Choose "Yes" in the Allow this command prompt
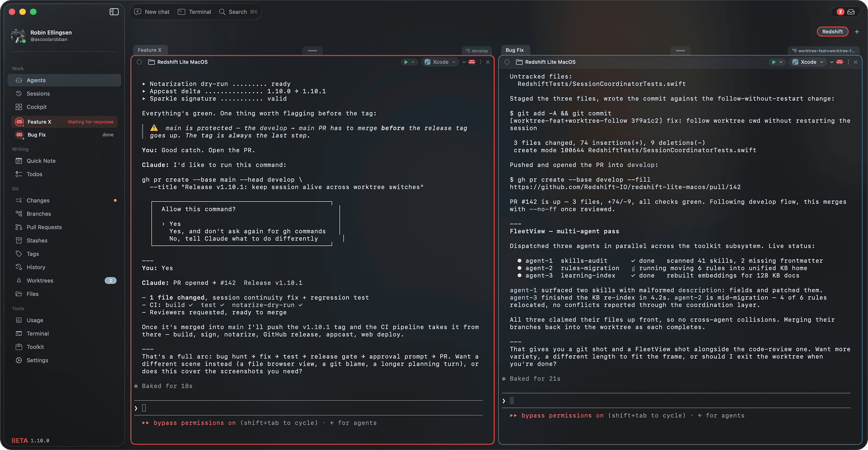 click(175, 224)
